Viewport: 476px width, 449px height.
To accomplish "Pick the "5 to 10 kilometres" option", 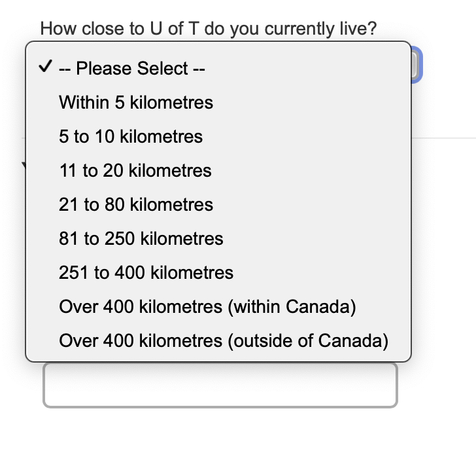I will (131, 137).
